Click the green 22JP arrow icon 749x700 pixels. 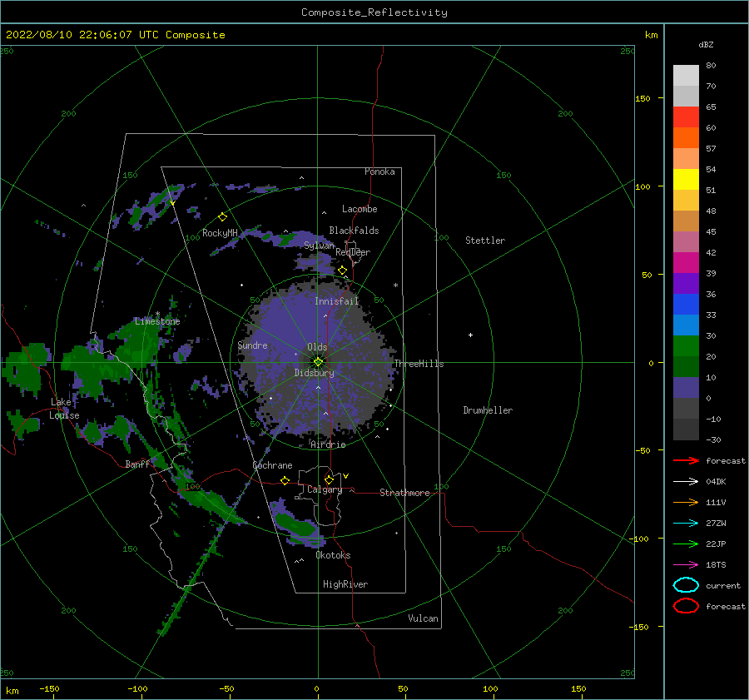pos(686,544)
